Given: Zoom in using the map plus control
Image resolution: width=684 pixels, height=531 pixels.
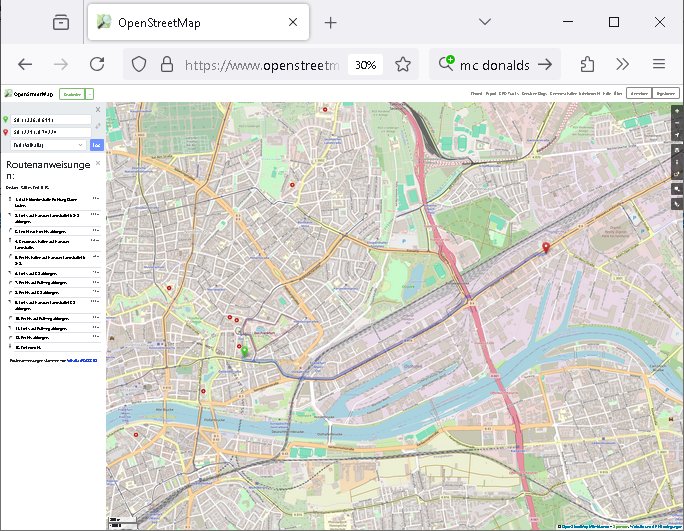Looking at the screenshot, I should coord(677,111).
